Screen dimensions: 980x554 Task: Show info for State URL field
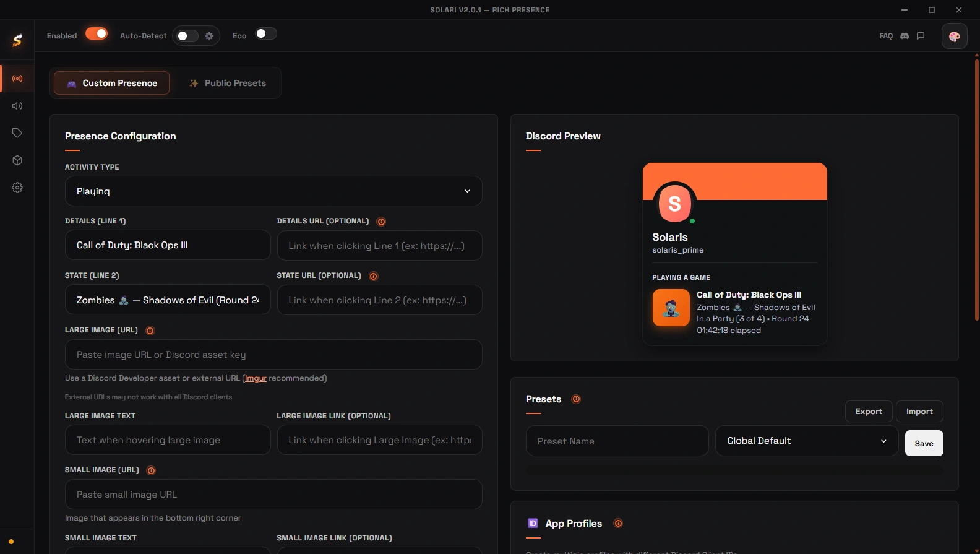click(373, 276)
